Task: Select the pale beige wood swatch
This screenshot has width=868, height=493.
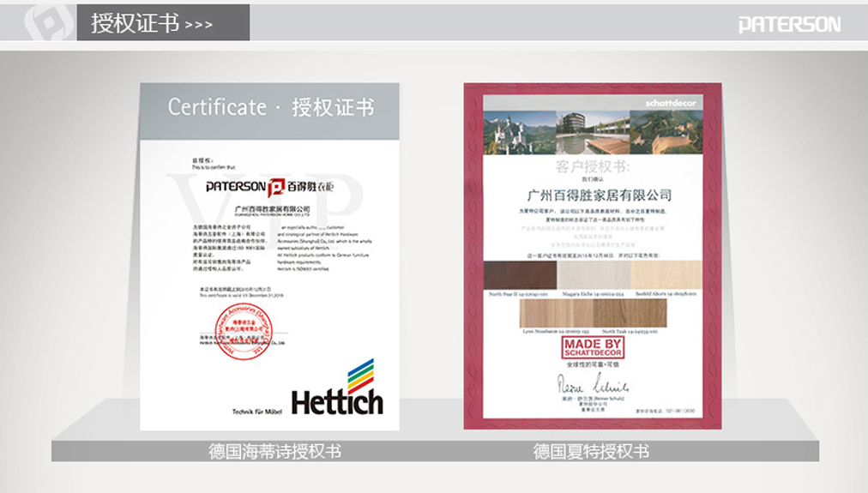Action: tap(666, 275)
